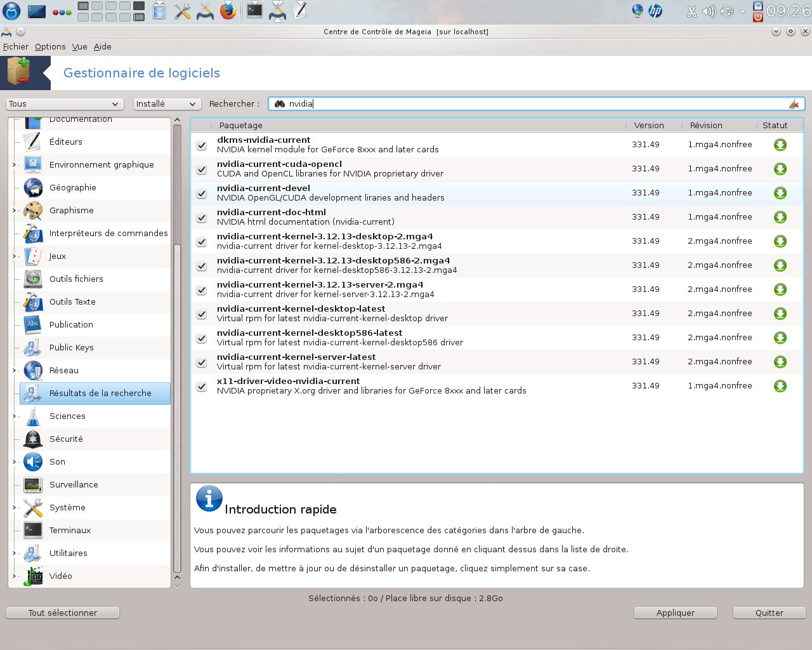This screenshot has width=812, height=650.
Task: Click the Outils fichiers icon
Action: click(x=33, y=279)
